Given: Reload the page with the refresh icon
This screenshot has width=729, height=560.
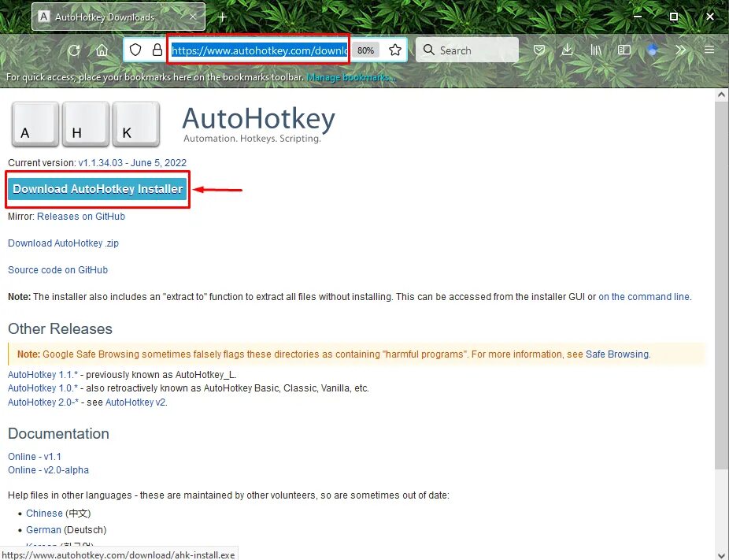Looking at the screenshot, I should (74, 50).
